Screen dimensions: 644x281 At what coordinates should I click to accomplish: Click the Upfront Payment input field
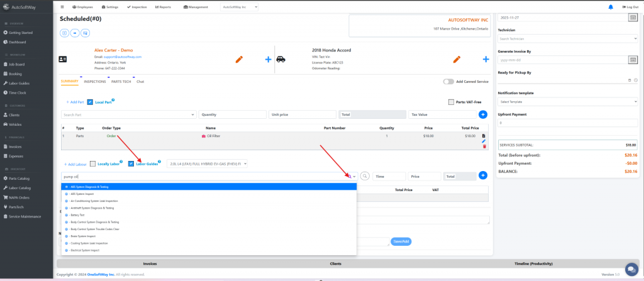coord(567,123)
